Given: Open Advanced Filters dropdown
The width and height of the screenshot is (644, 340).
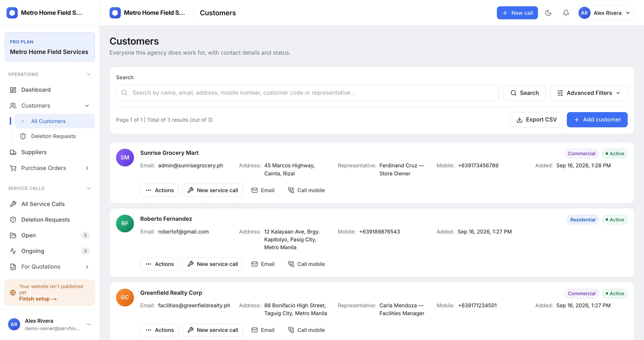Looking at the screenshot, I should coord(589,93).
